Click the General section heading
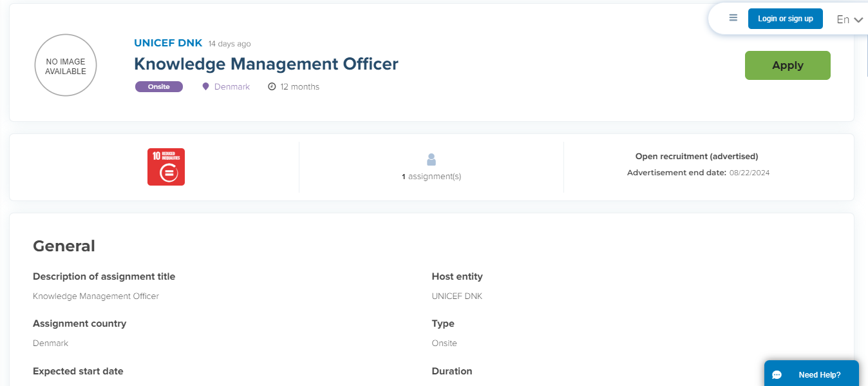The height and width of the screenshot is (386, 868). [x=64, y=246]
